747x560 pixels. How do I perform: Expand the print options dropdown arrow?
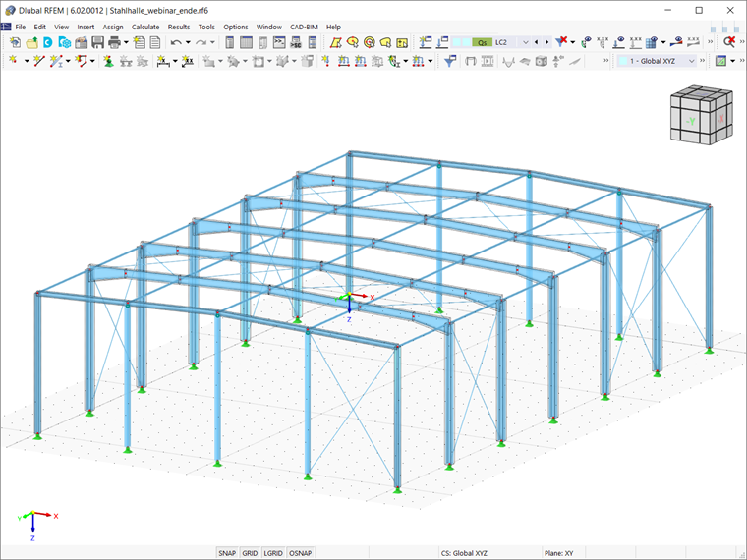[x=126, y=42]
